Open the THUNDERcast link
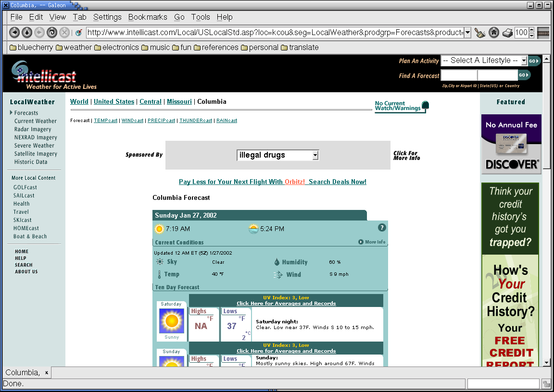This screenshot has height=392, width=554. click(196, 120)
